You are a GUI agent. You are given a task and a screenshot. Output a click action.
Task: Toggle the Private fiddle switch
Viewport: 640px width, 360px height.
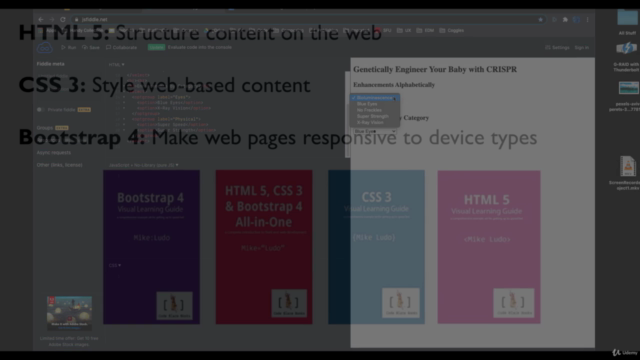[40, 110]
